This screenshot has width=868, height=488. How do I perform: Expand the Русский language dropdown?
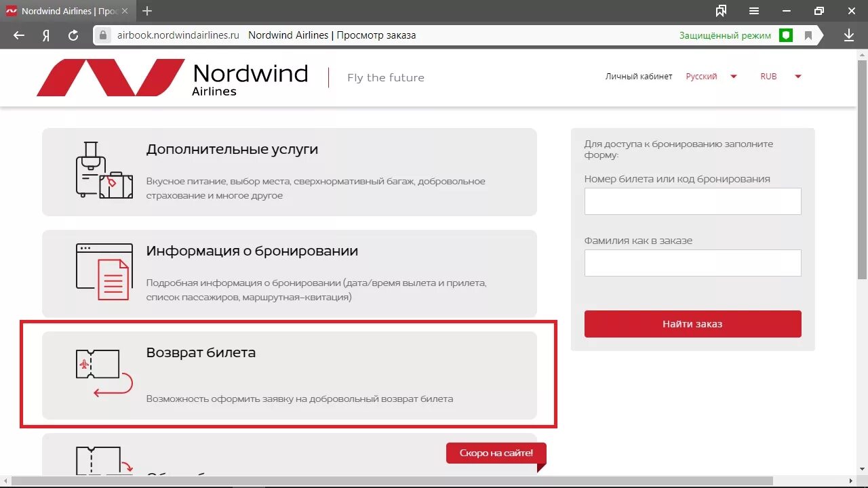(711, 77)
